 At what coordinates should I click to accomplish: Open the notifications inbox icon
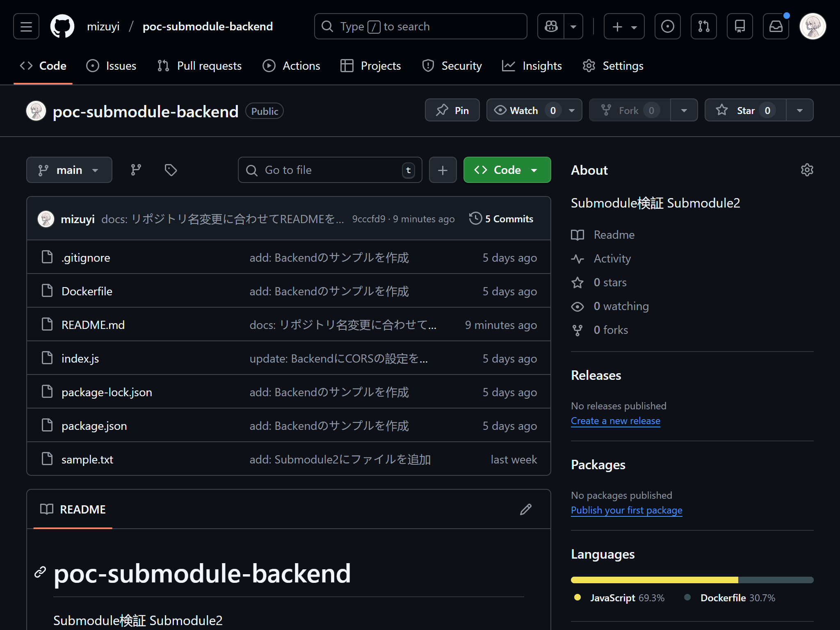pyautogui.click(x=776, y=26)
